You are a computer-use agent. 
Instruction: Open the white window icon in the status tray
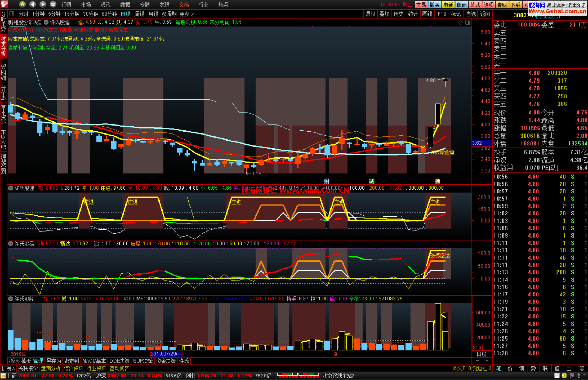click(557, 376)
